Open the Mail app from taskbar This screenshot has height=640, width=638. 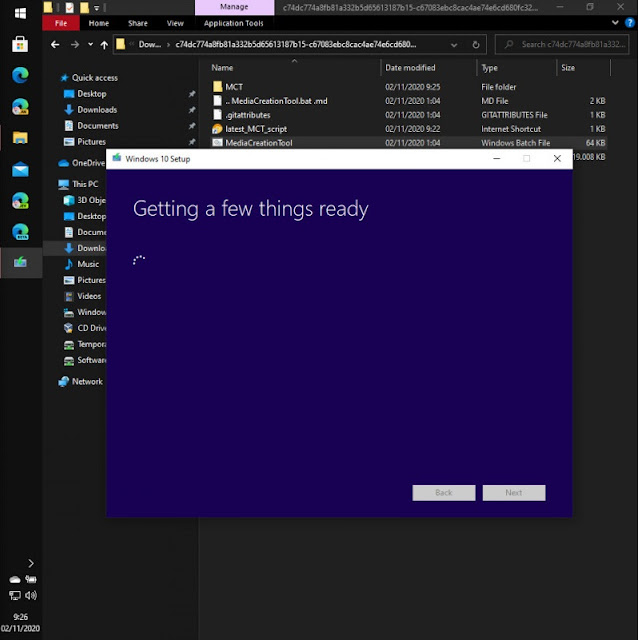tap(20, 169)
